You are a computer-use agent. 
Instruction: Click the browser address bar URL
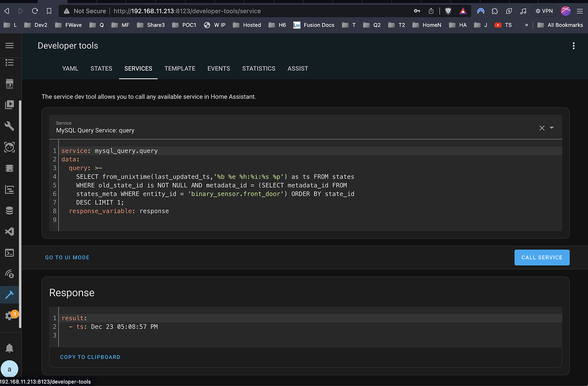pyautogui.click(x=187, y=11)
